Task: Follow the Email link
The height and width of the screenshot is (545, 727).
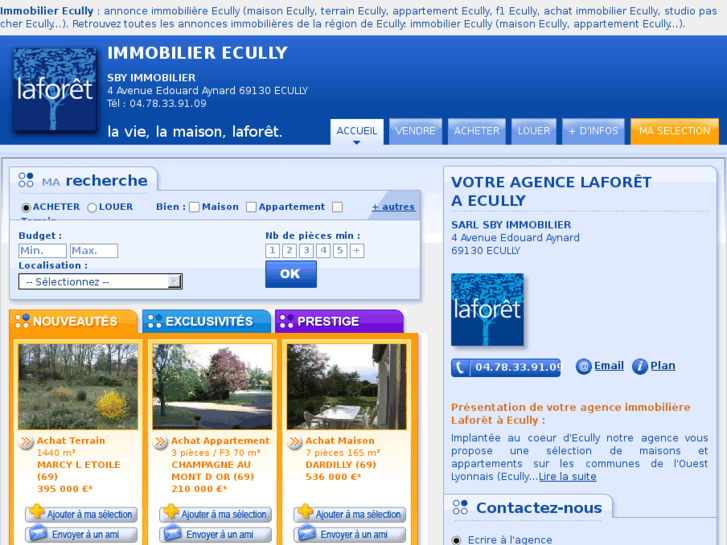Action: pos(609,365)
